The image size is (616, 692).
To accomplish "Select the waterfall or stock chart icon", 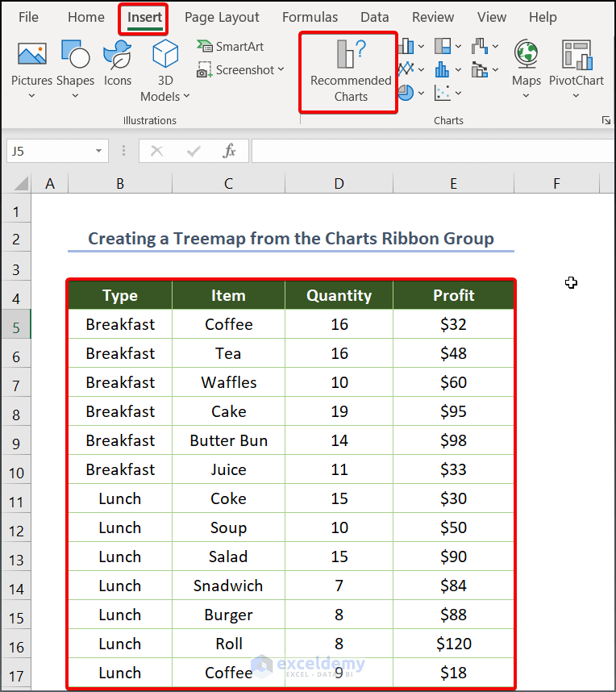I will tap(480, 46).
